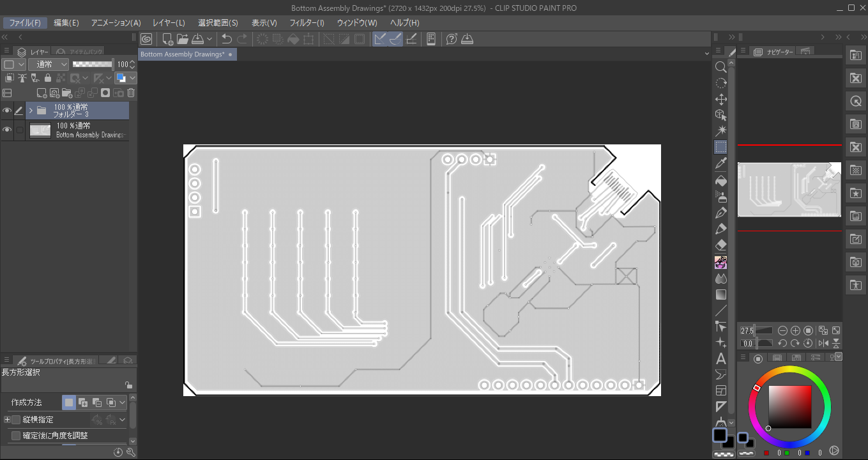This screenshot has height=460, width=868.
Task: Select the Zoom magnifier tool
Action: pyautogui.click(x=720, y=67)
